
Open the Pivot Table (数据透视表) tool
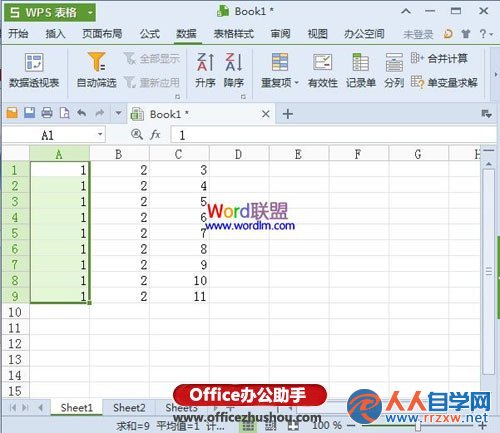pyautogui.click(x=34, y=70)
